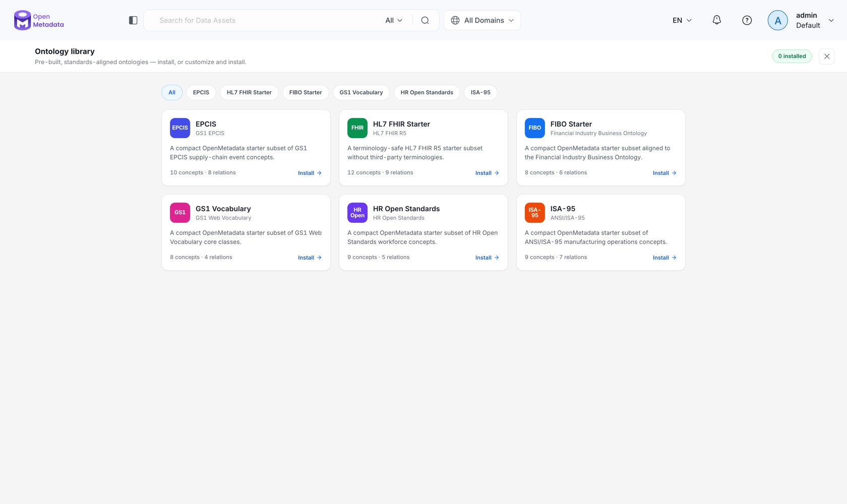Click the "ANSI/ISA-95" subtitle
This screenshot has width=847, height=504.
568,218
